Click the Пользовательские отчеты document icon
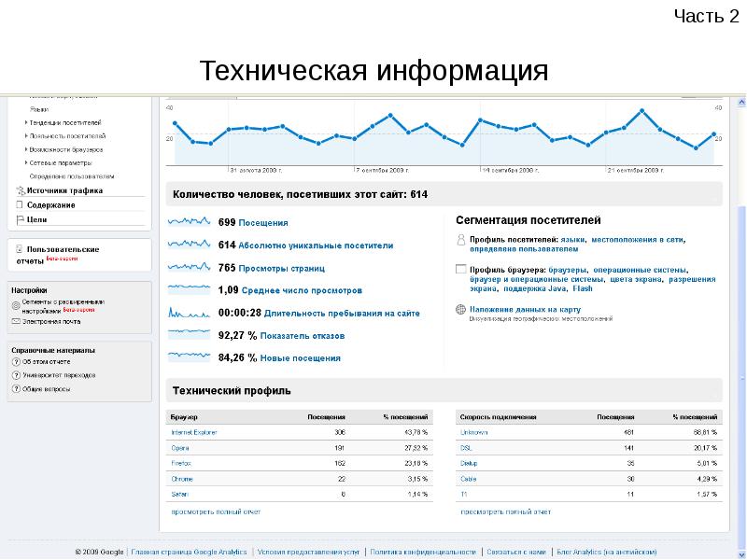 click(18, 249)
